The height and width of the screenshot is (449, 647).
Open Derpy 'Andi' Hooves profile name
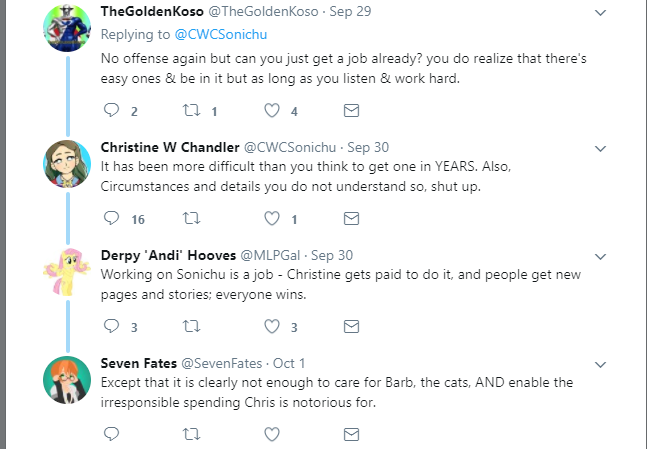(x=168, y=255)
